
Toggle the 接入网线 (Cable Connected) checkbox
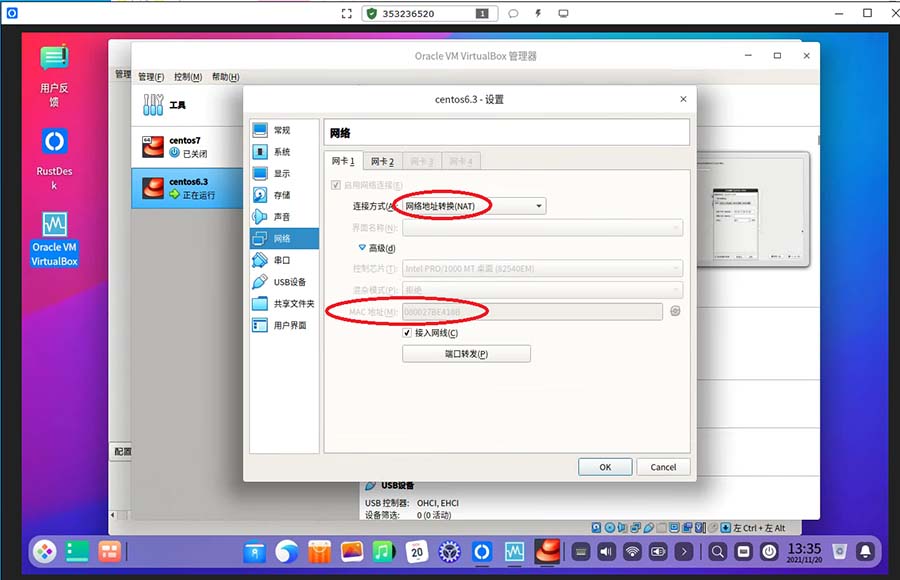(407, 332)
